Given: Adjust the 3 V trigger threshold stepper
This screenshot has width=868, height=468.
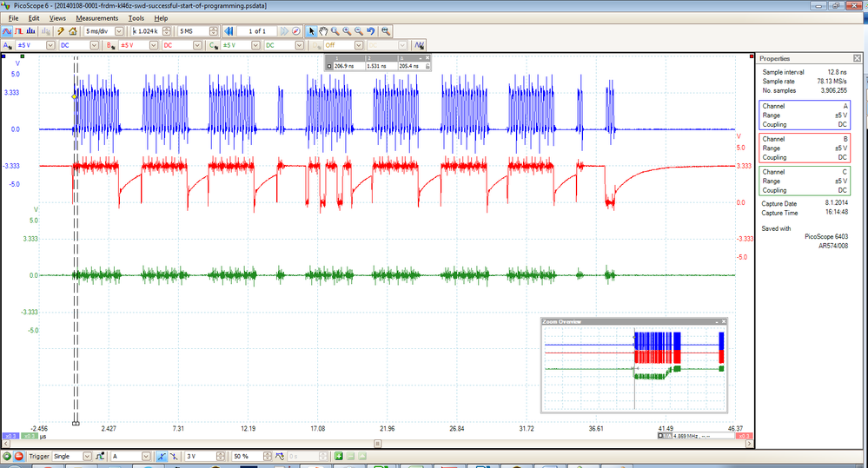Looking at the screenshot, I should 221,457.
